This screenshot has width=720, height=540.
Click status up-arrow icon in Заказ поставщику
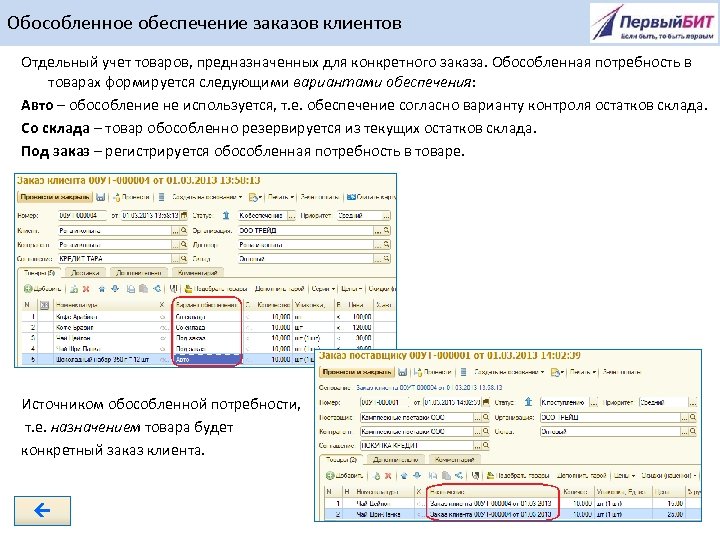[x=528, y=402]
